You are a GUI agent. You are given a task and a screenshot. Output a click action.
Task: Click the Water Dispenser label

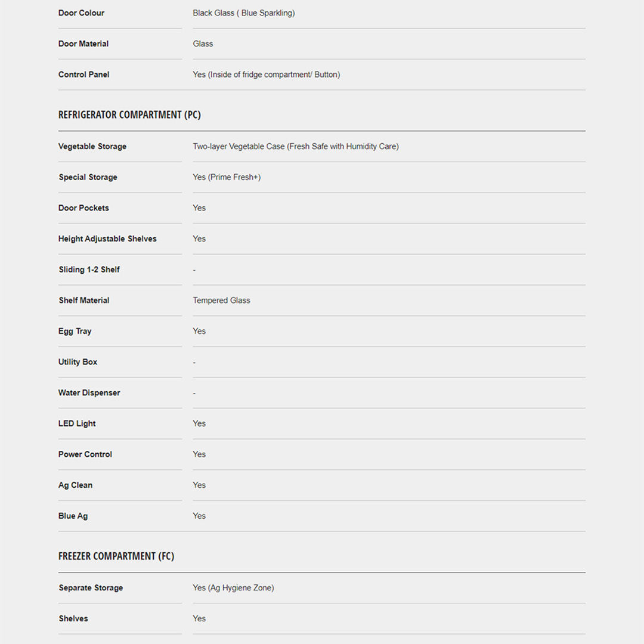89,393
